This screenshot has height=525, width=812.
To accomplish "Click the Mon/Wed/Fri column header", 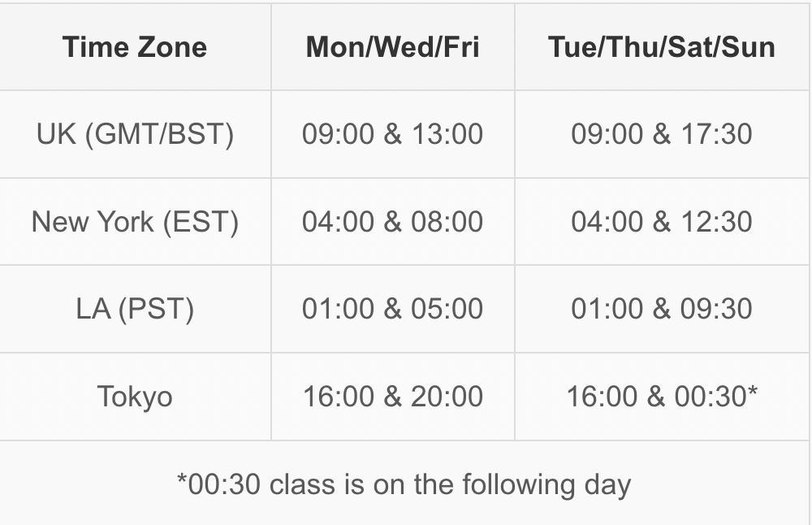I will [392, 47].
